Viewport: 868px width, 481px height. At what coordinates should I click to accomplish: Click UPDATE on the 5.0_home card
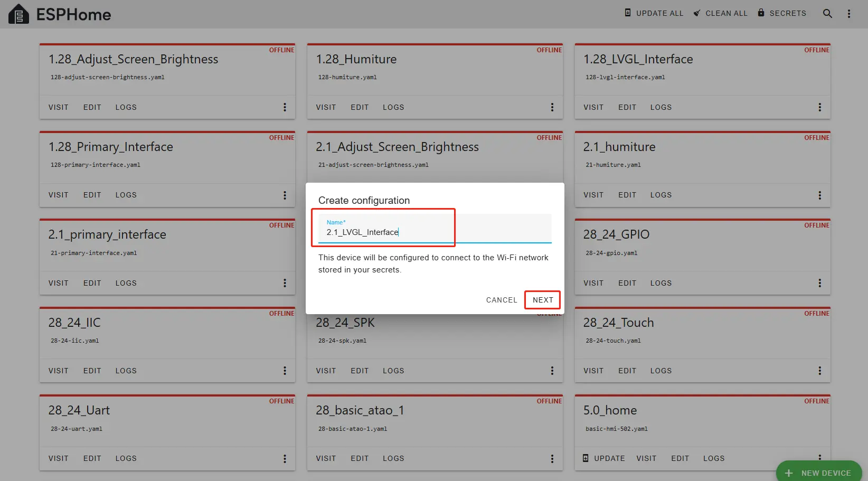(603, 458)
